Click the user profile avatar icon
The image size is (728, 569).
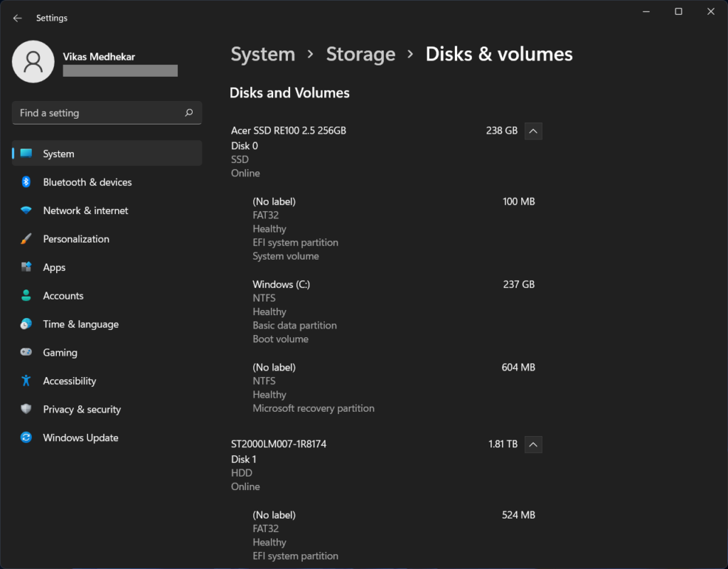click(x=33, y=61)
